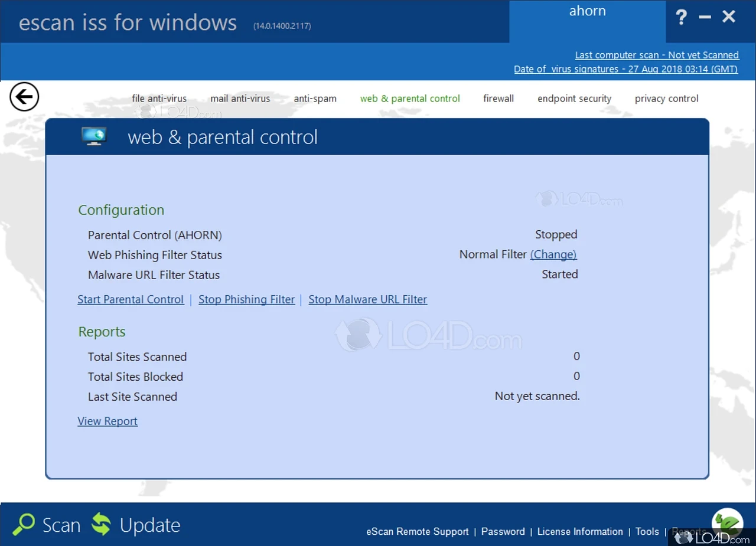
Task: Click the version number 14.0.1400.2117
Action: 282,26
